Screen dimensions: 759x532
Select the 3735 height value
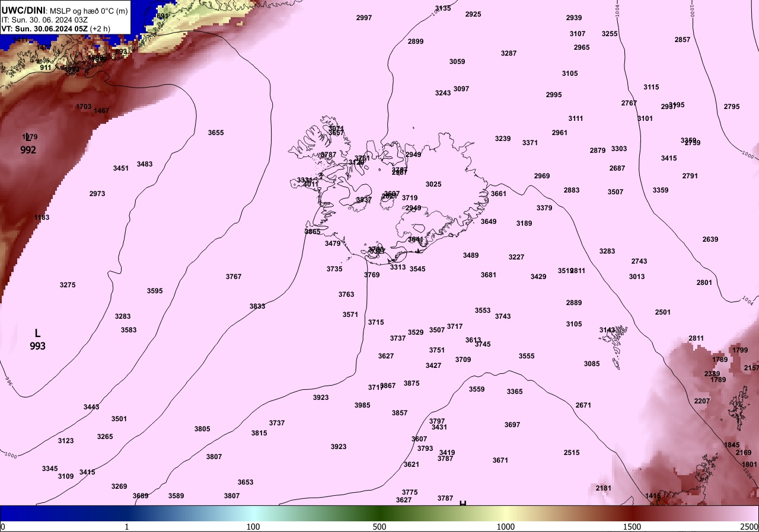coord(334,269)
